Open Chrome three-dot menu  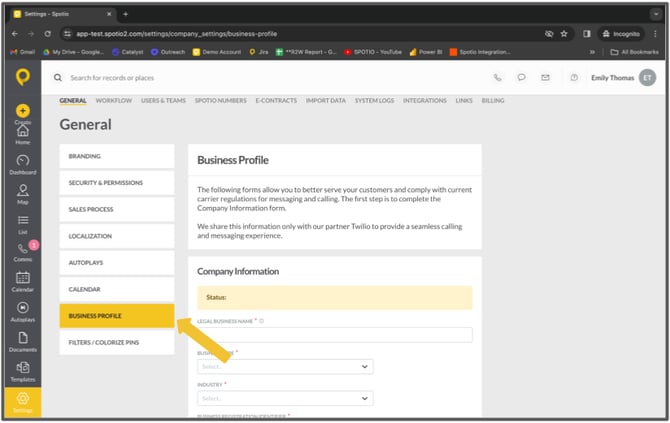pos(655,34)
